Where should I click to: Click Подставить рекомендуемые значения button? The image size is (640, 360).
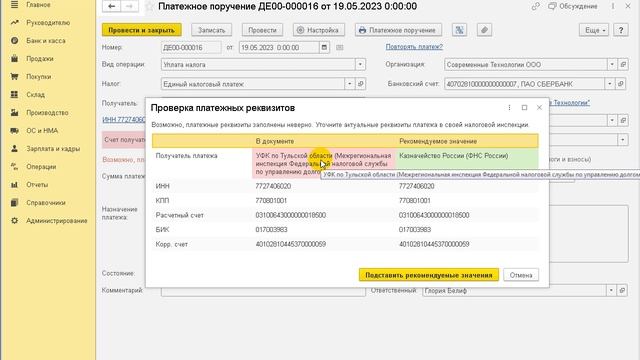pos(429,275)
